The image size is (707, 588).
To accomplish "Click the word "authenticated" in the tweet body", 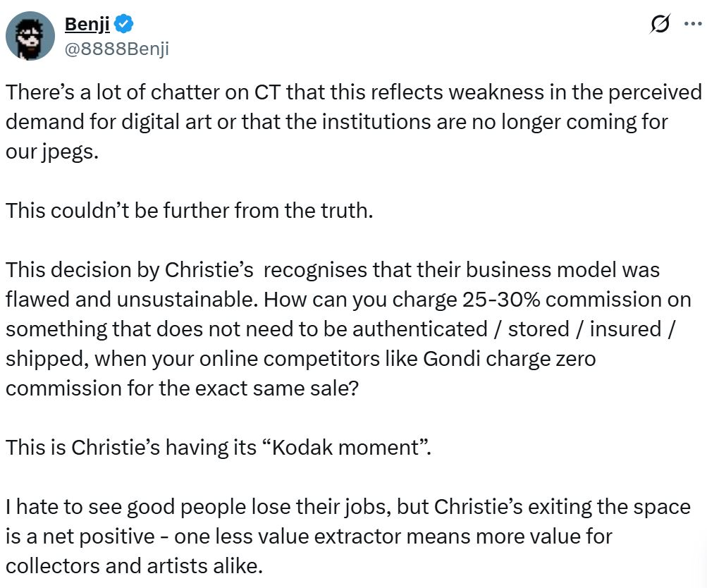I will [416, 329].
